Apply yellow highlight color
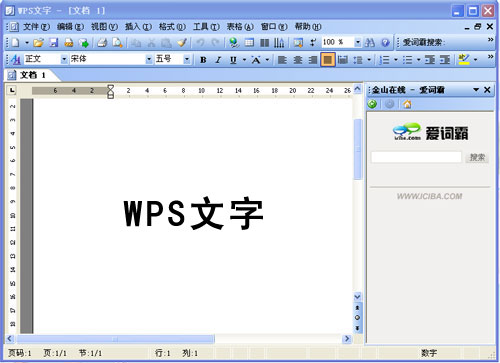 click(x=464, y=59)
